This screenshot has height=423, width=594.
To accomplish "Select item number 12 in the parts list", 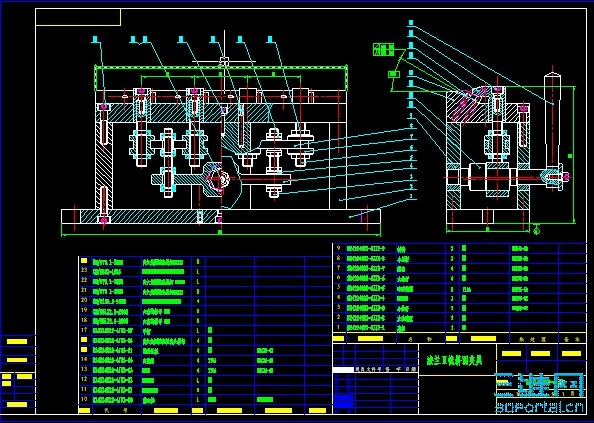I will point(84,379).
